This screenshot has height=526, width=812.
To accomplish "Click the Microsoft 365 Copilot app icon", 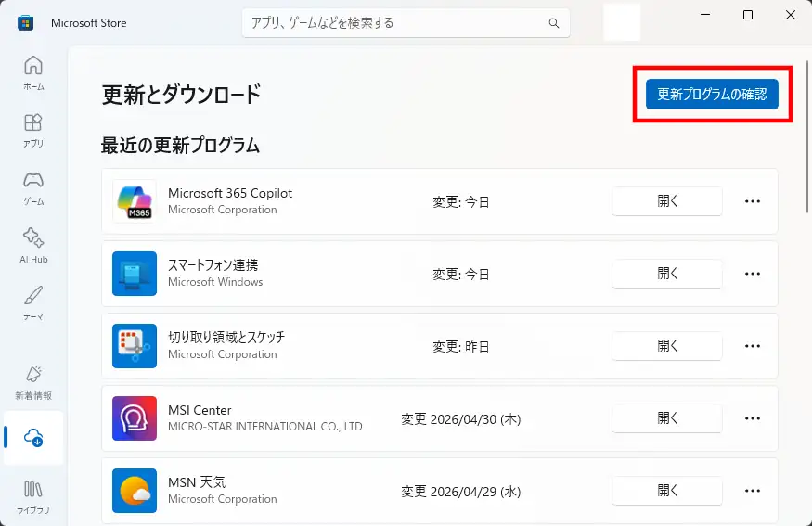I will [x=135, y=201].
